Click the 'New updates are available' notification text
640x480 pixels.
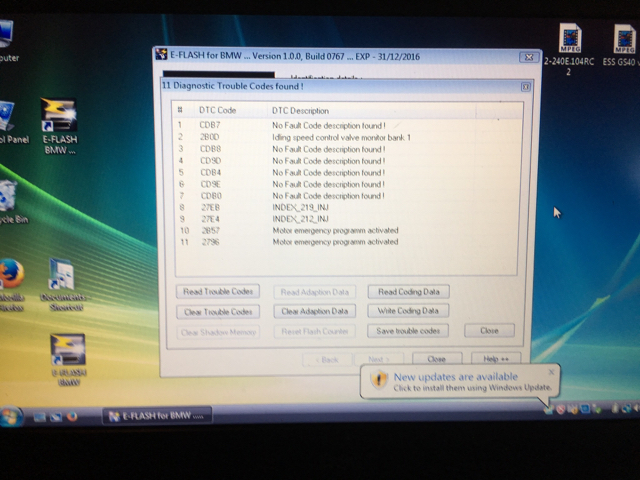point(456,376)
